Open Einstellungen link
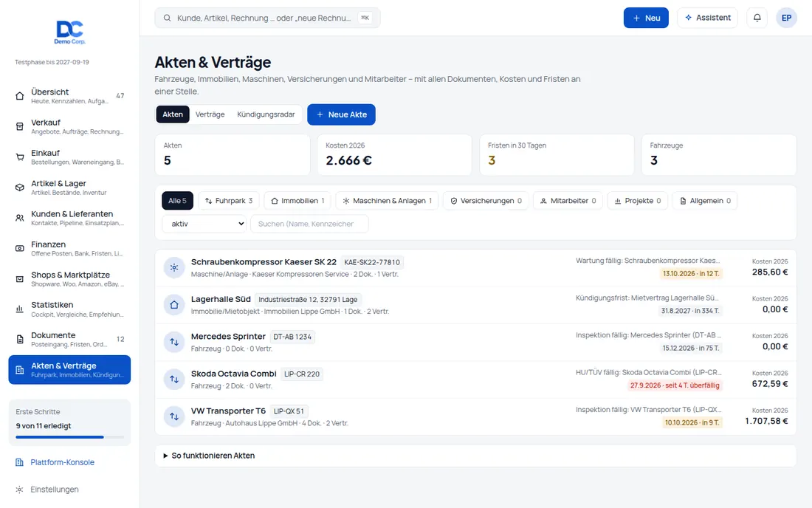Screen dimensions: 812x508 click(55, 490)
